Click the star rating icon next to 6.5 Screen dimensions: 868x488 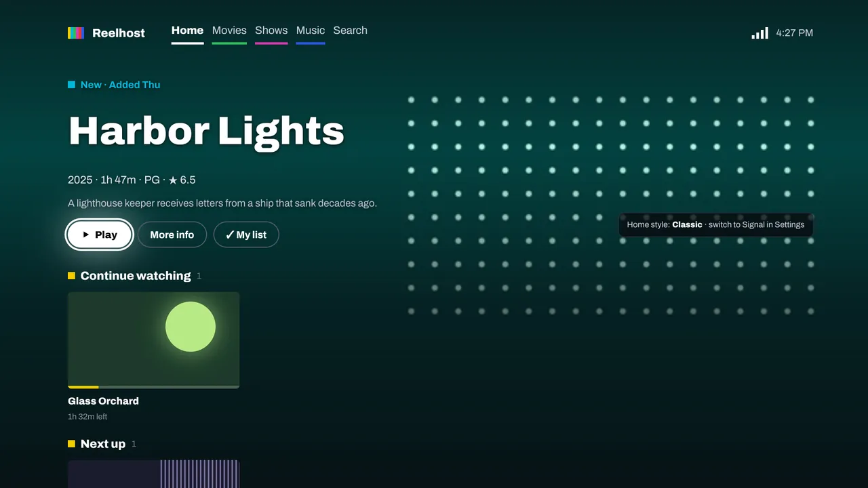[173, 180]
